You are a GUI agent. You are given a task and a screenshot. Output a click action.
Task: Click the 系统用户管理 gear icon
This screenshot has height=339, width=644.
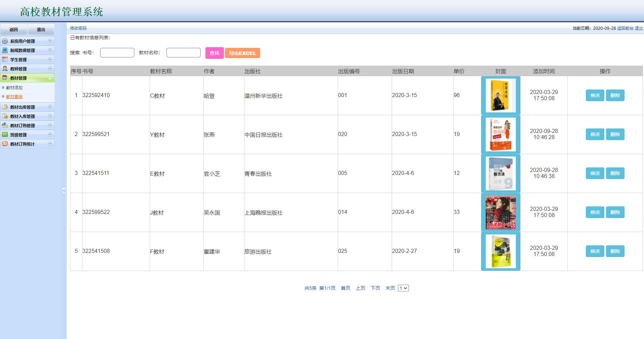coord(5,41)
